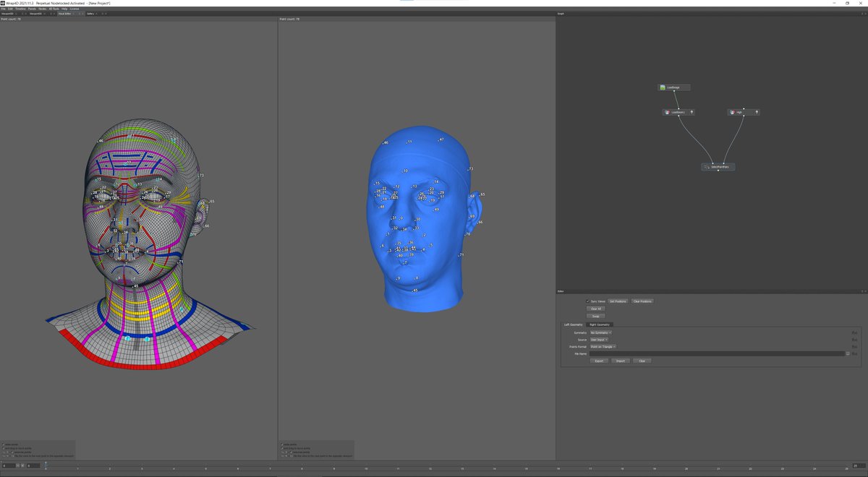Click the file browse icon next to File Name
This screenshot has height=477, width=868.
847,353
